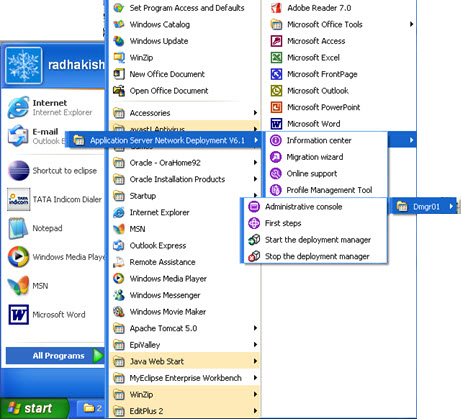The height and width of the screenshot is (419, 461).
Task: Click the Administrative console icon
Action: [x=254, y=207]
